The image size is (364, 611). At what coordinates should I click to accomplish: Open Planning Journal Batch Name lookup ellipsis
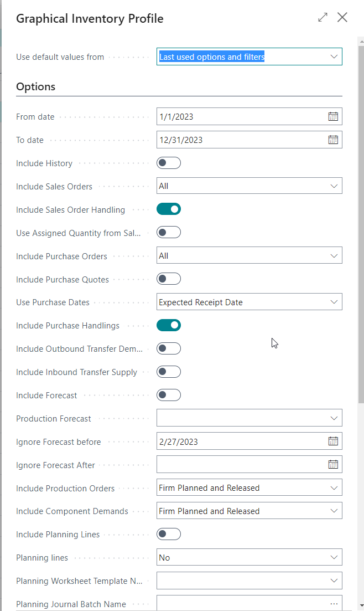[334, 604]
